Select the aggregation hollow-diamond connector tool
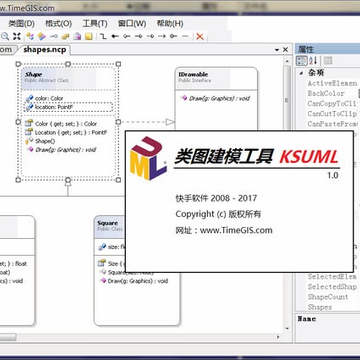This screenshot has height=360, width=360. coord(127,36)
